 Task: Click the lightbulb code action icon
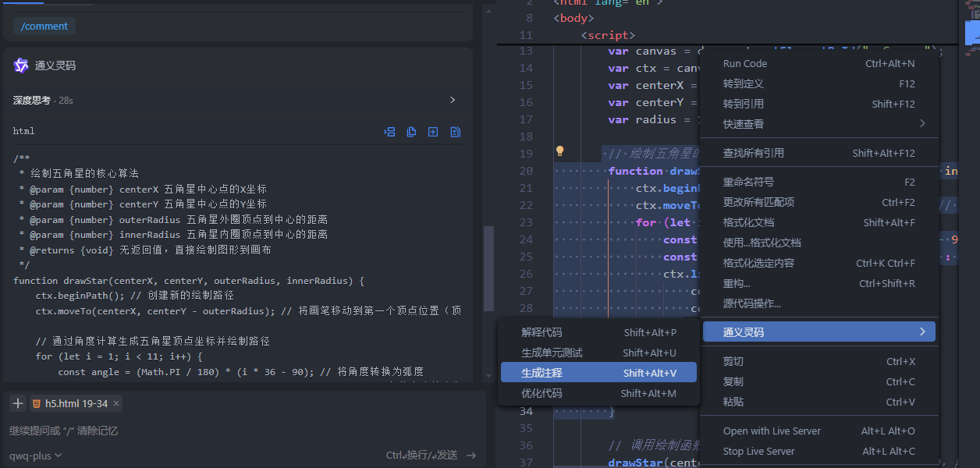click(x=559, y=151)
